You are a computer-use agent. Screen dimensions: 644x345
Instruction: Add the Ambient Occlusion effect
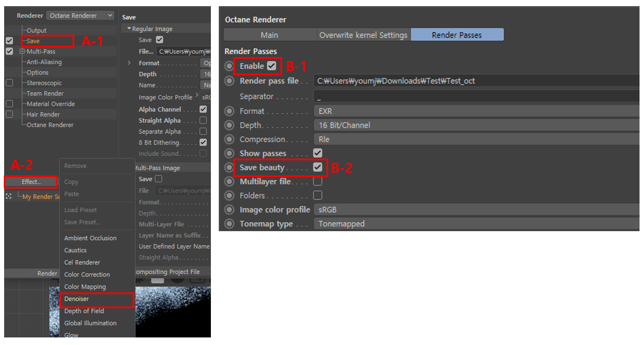(90, 238)
